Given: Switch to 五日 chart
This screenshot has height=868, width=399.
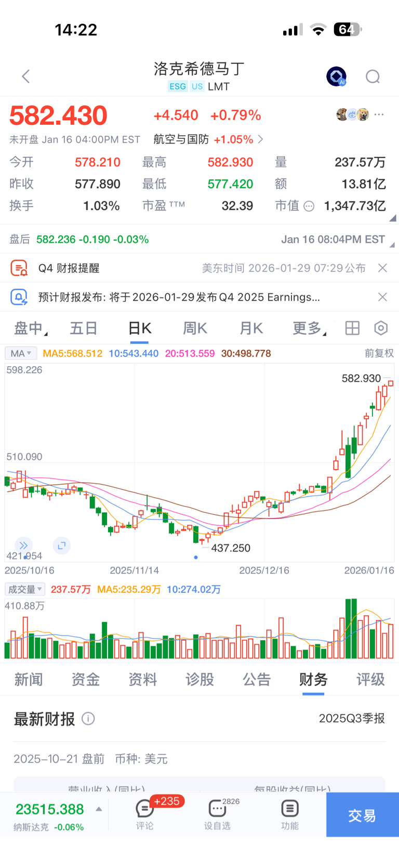Looking at the screenshot, I should [84, 328].
